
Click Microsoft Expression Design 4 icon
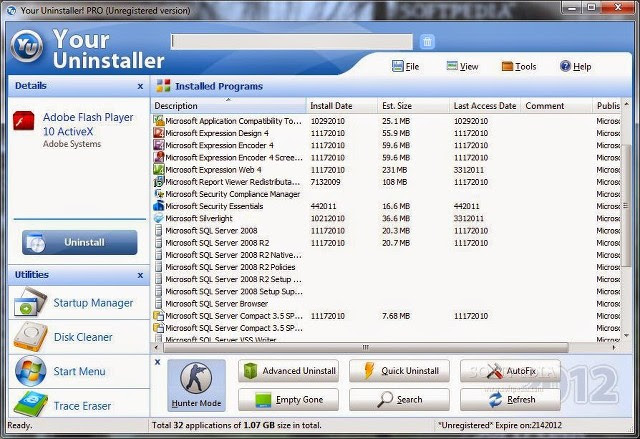point(158,133)
